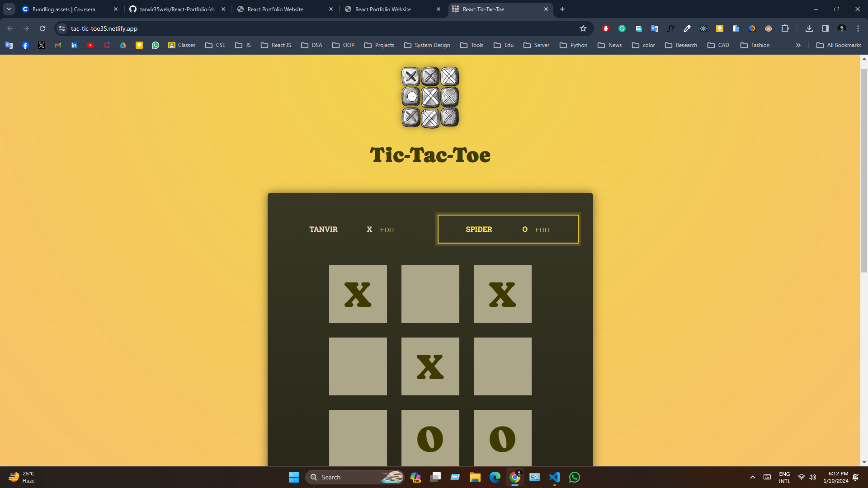This screenshot has height=488, width=868.
Task: Select React Tic-Tac-Toe browser tab
Action: pos(501,9)
